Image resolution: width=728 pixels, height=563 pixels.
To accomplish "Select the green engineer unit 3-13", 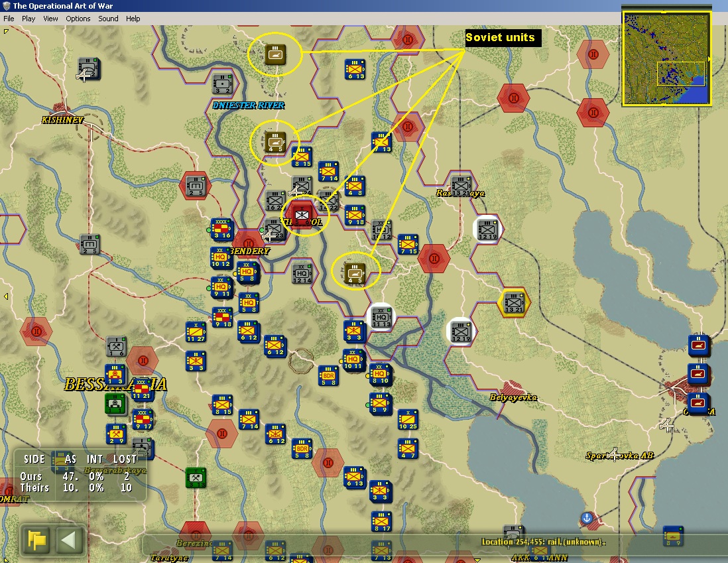I will pyautogui.click(x=196, y=478).
